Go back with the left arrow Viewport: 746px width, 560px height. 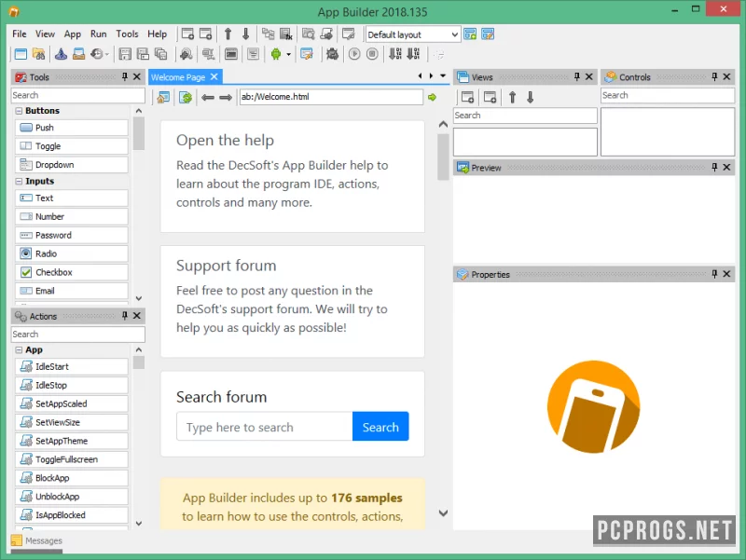207,98
